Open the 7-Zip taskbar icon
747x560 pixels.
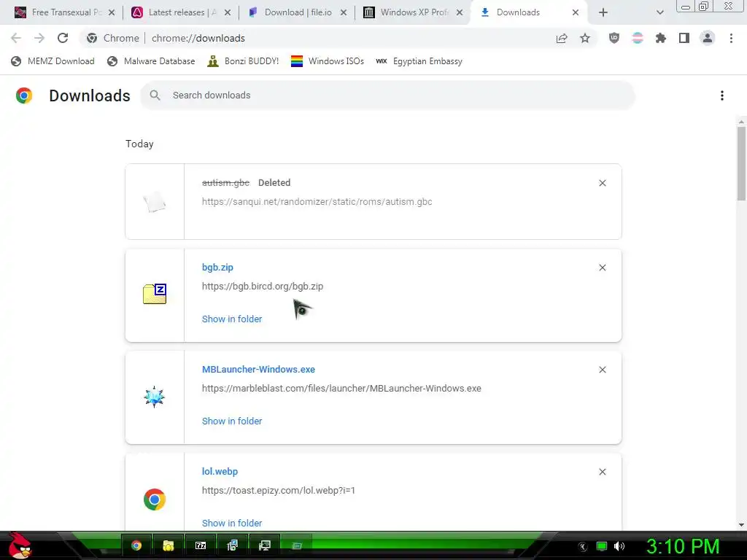201,545
